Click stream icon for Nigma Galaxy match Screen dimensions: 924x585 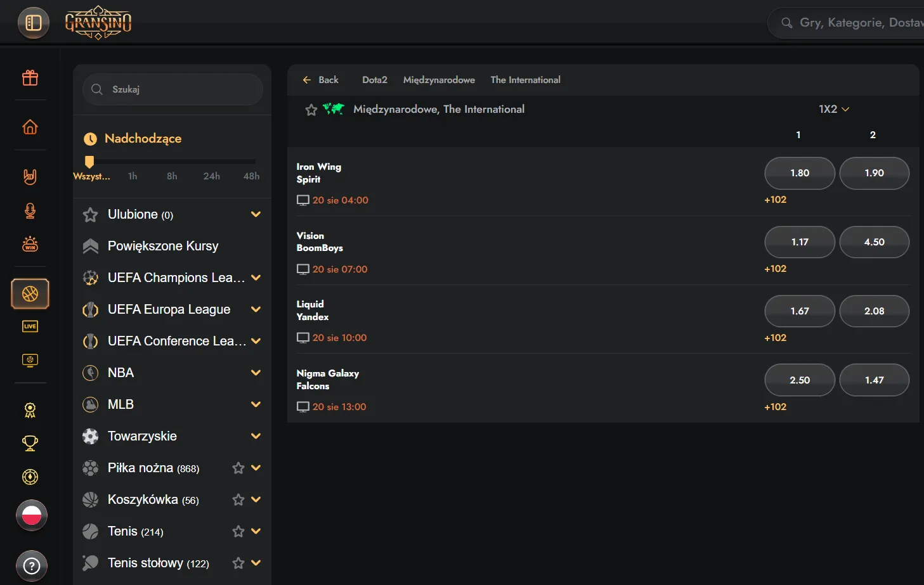click(303, 407)
